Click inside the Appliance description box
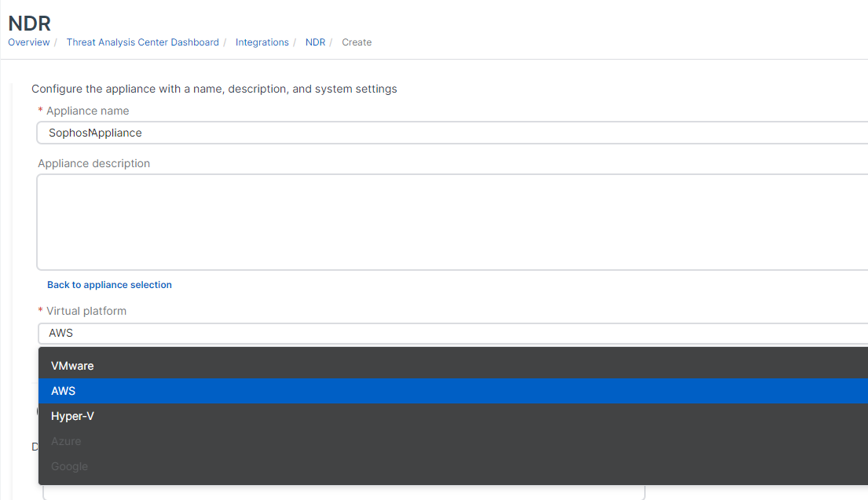Image resolution: width=868 pixels, height=500 pixels. click(452, 222)
